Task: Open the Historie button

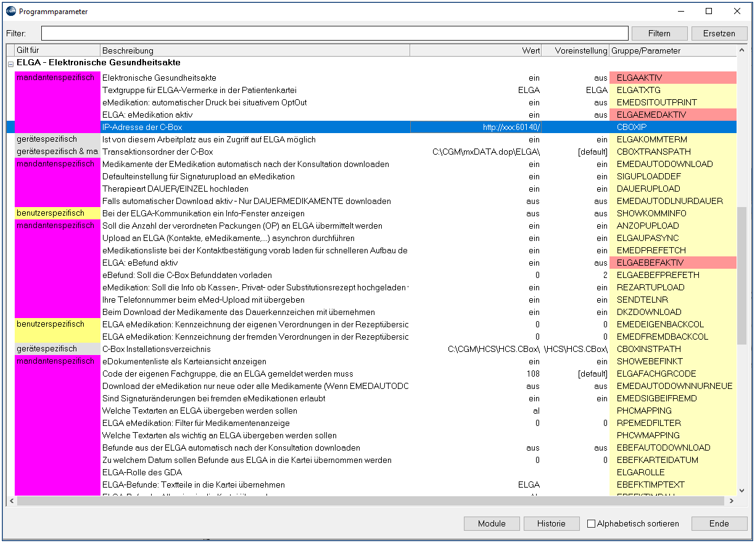Action: pos(551,524)
